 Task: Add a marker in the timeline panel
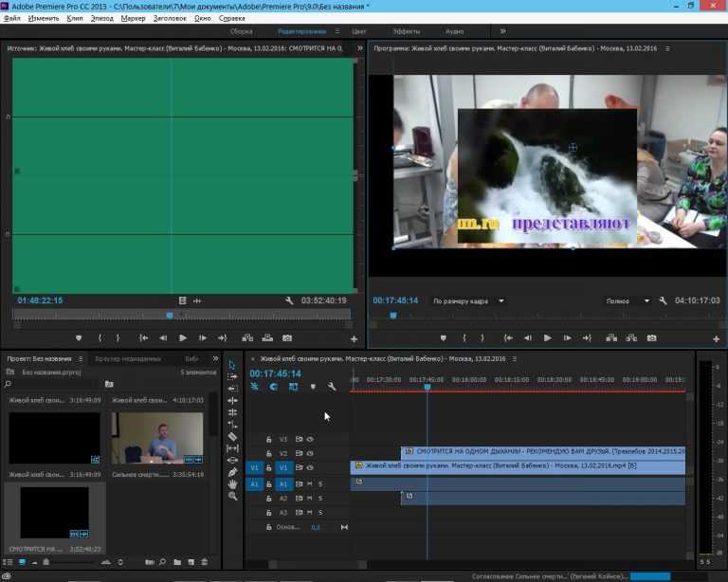click(313, 387)
